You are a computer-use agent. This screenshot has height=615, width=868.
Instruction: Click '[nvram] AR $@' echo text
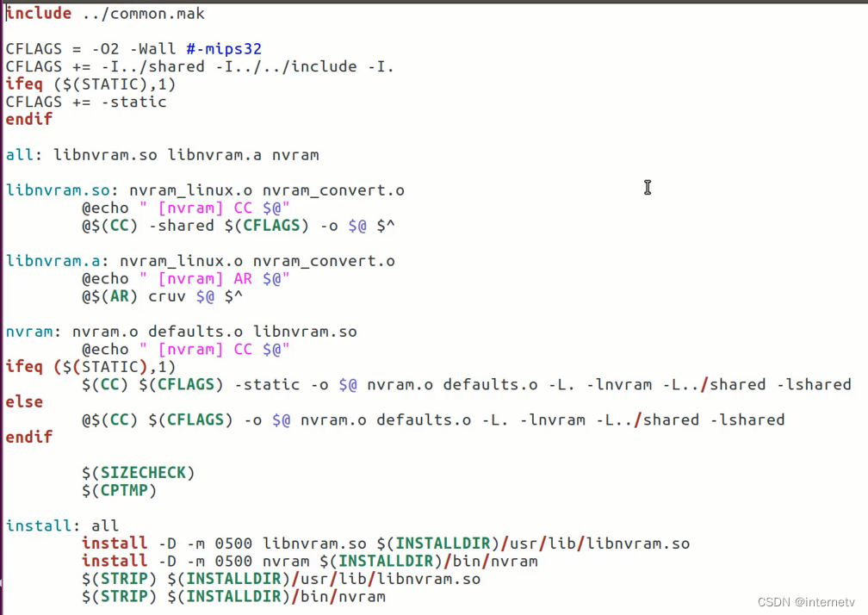[224, 278]
